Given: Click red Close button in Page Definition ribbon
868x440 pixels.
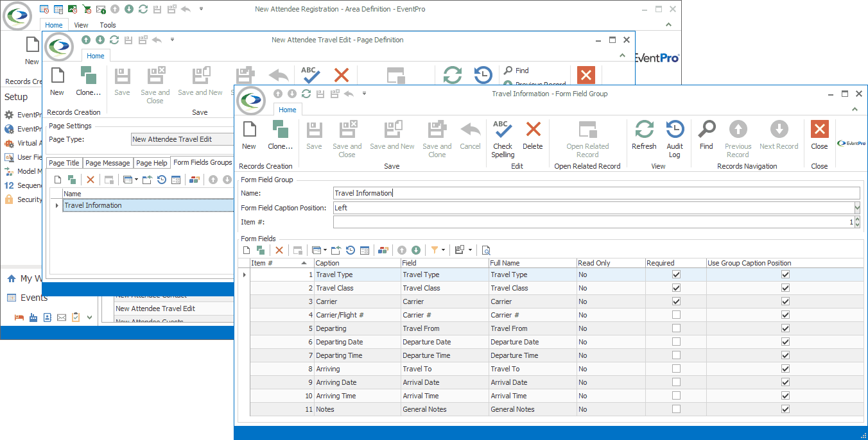Looking at the screenshot, I should click(x=586, y=75).
